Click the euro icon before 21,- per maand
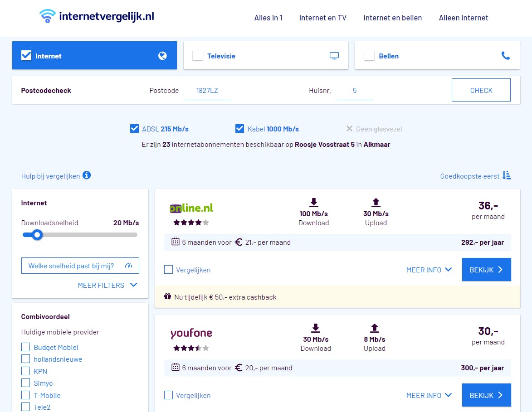Image resolution: width=532 pixels, height=412 pixels. point(239,242)
